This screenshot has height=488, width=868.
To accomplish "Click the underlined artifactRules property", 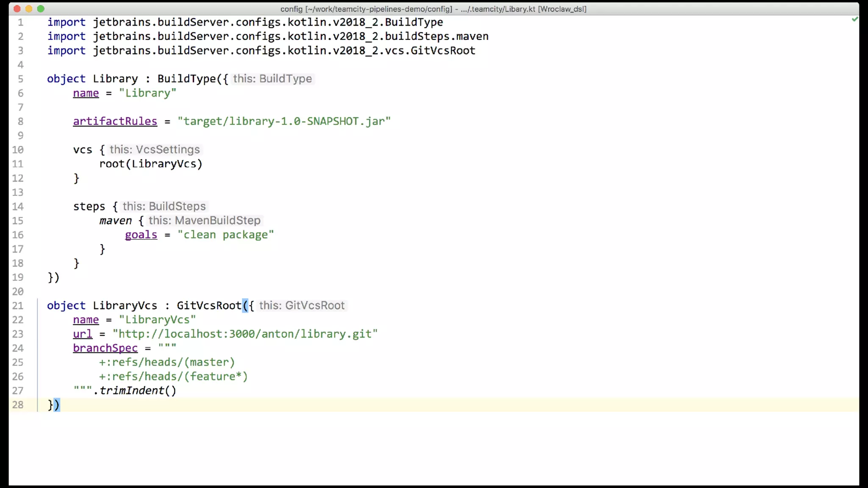I will click(115, 121).
